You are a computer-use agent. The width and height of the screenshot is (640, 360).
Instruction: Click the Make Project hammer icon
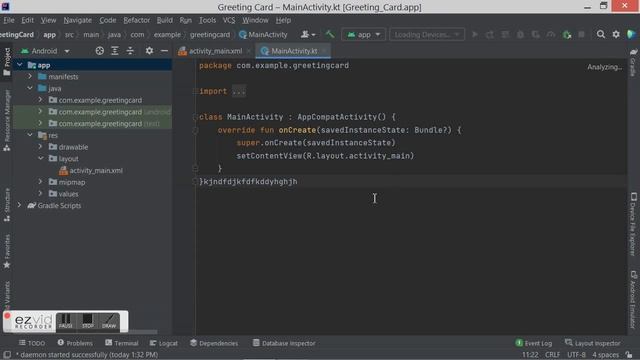tap(329, 35)
